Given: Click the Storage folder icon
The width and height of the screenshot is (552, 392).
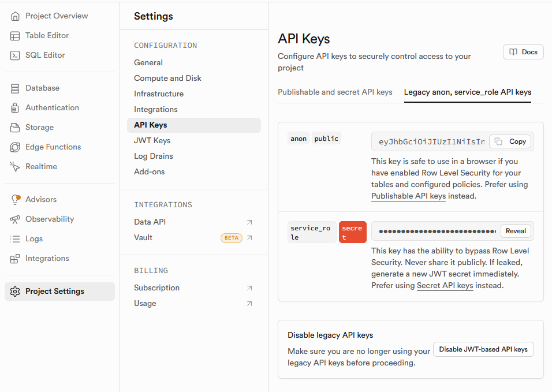Looking at the screenshot, I should [x=15, y=128].
